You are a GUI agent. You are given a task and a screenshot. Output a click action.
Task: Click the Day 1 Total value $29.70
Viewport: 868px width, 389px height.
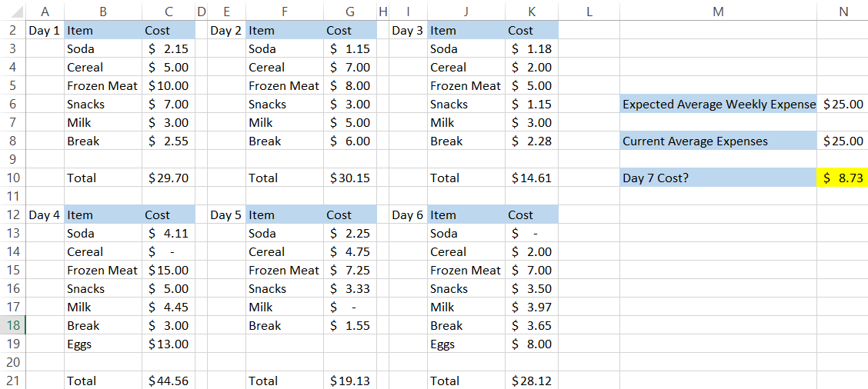(x=168, y=178)
